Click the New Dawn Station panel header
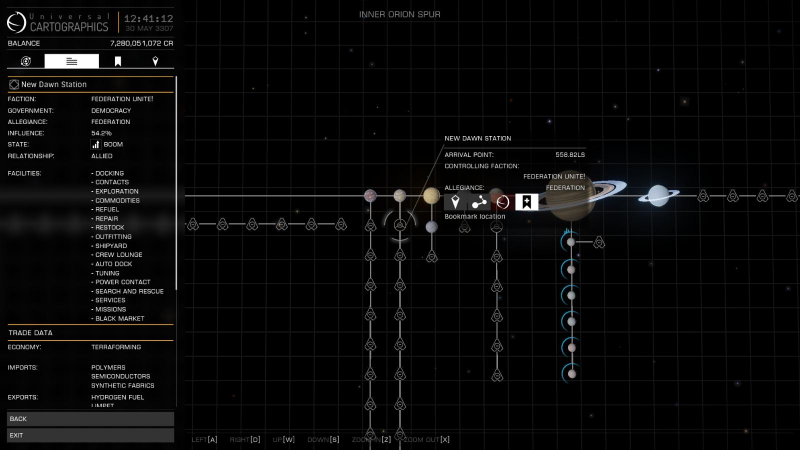 click(x=90, y=84)
